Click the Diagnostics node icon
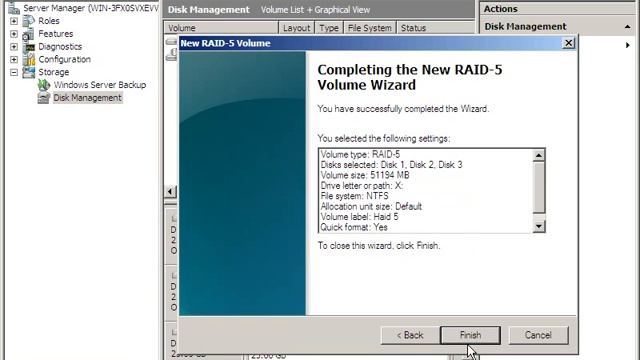 (x=29, y=47)
